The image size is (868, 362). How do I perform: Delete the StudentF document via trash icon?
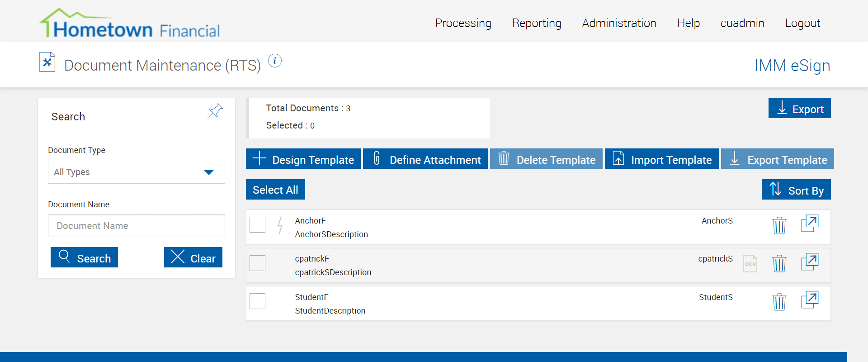click(779, 302)
